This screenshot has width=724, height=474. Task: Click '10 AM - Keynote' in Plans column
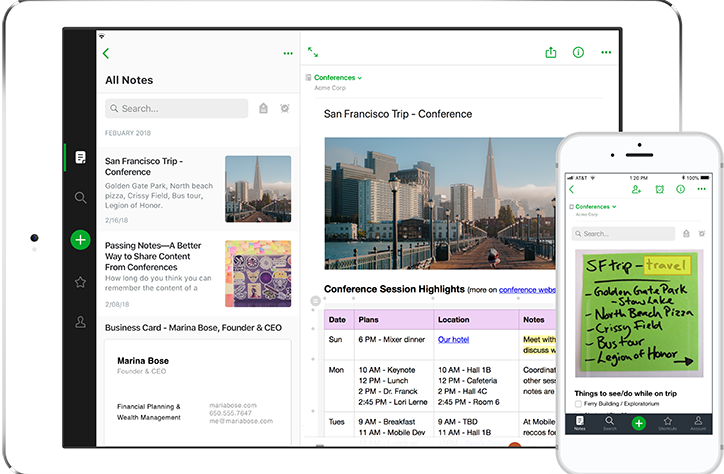[387, 370]
